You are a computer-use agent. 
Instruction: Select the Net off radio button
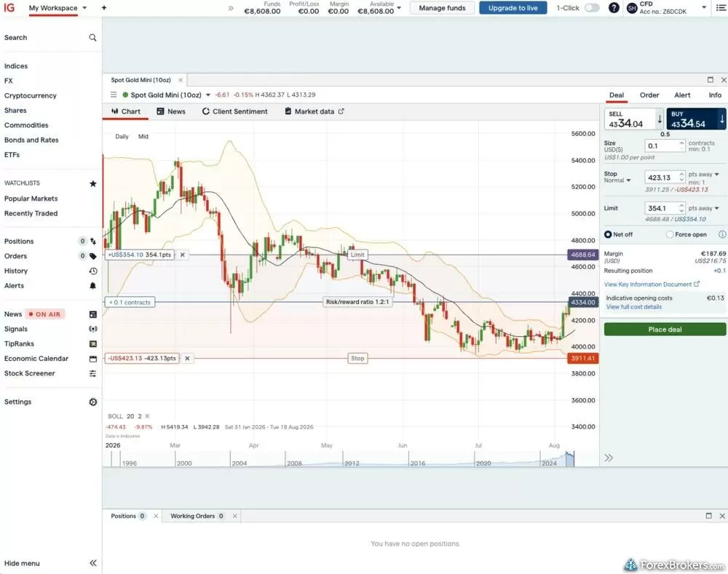608,234
